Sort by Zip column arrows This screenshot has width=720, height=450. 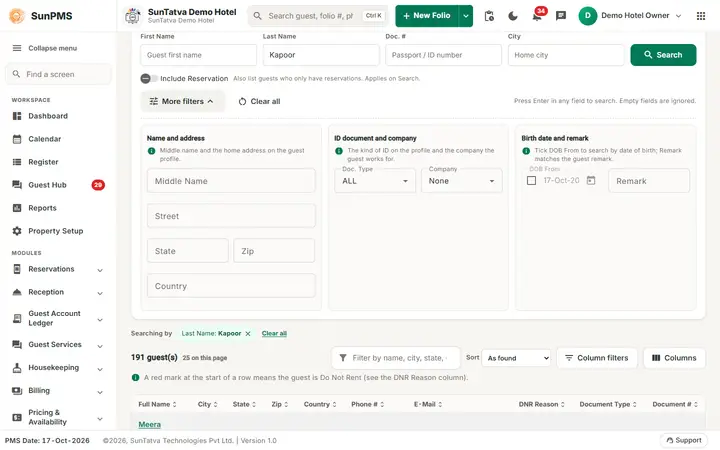[x=286, y=405]
